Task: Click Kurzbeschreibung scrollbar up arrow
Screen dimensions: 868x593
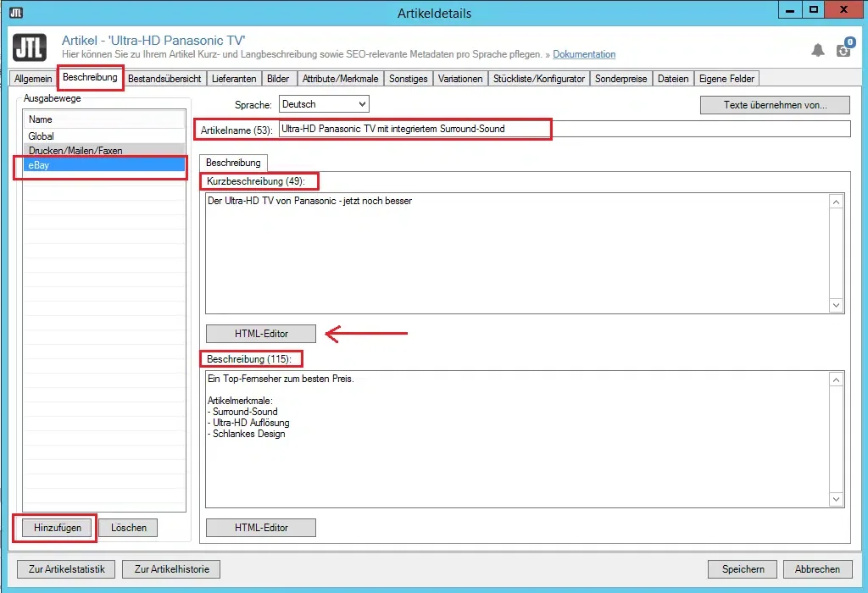Action: pos(836,202)
